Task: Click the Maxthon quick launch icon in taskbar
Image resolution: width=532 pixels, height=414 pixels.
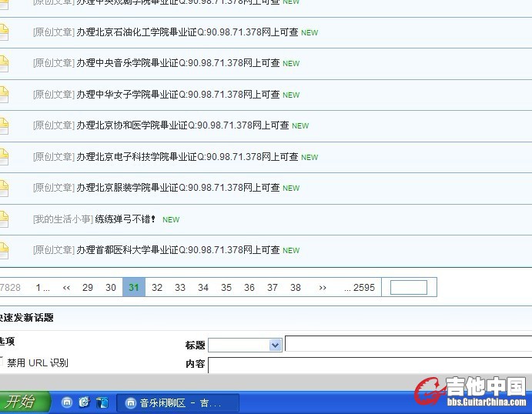Action: 68,402
